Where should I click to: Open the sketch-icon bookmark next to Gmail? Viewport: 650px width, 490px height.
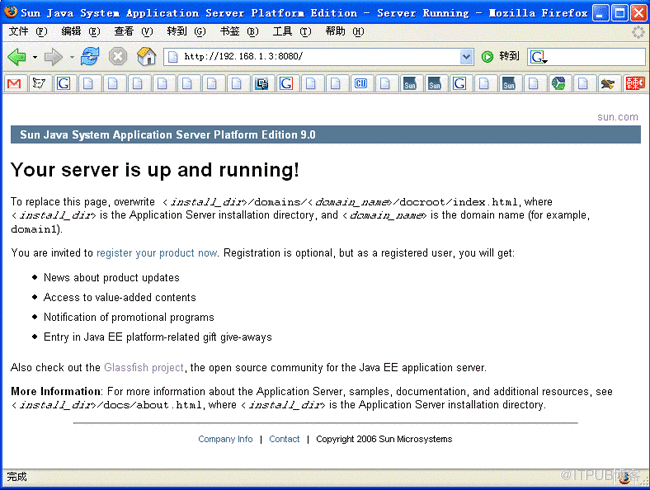pos(39,84)
